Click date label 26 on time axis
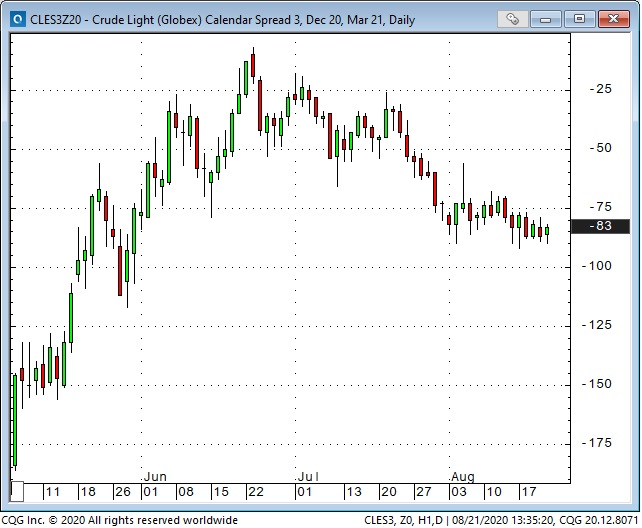Image resolution: width=642 pixels, height=528 pixels. tap(123, 492)
